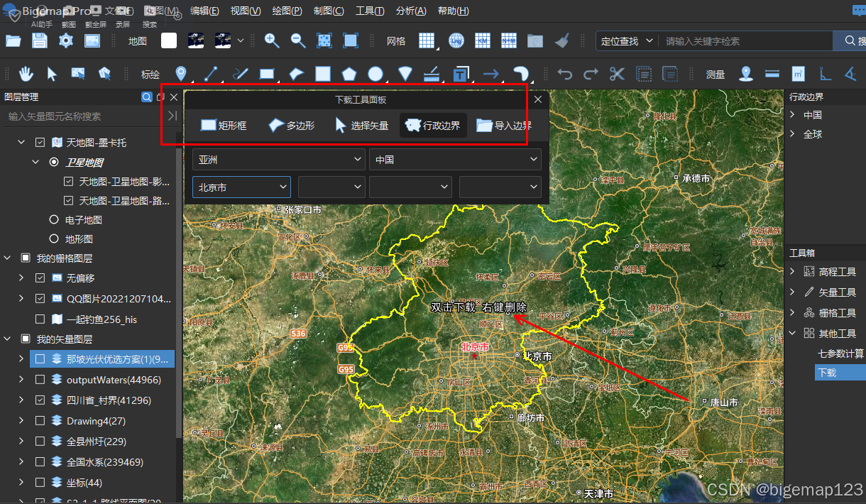This screenshot has width=866, height=504.
Task: Open the 定位查找 search type dropdown
Action: click(627, 41)
